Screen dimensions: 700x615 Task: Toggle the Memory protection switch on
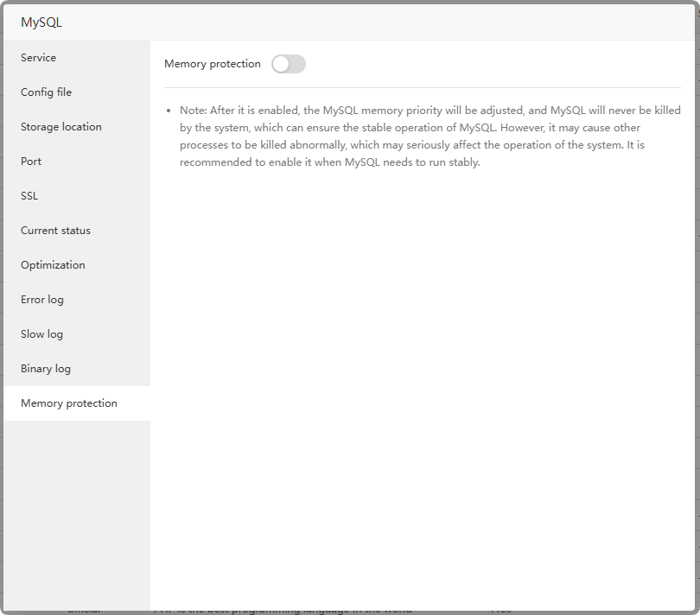(289, 64)
